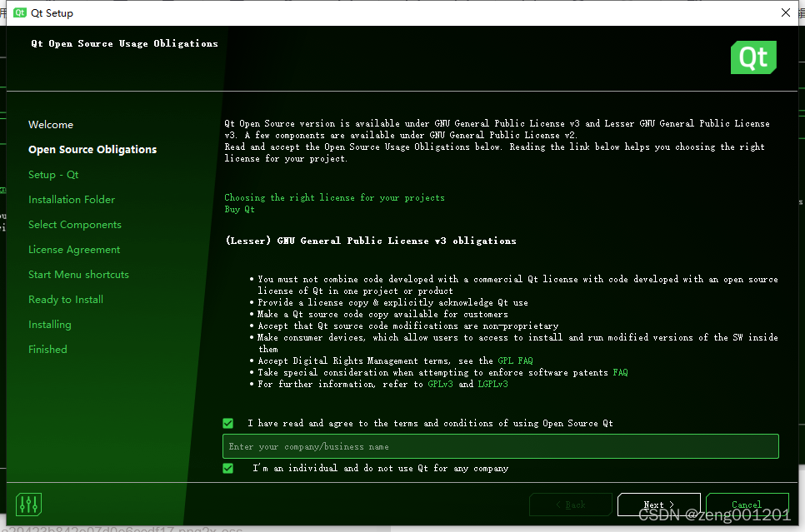Open the installer settings via the sliders icon

pos(27,504)
